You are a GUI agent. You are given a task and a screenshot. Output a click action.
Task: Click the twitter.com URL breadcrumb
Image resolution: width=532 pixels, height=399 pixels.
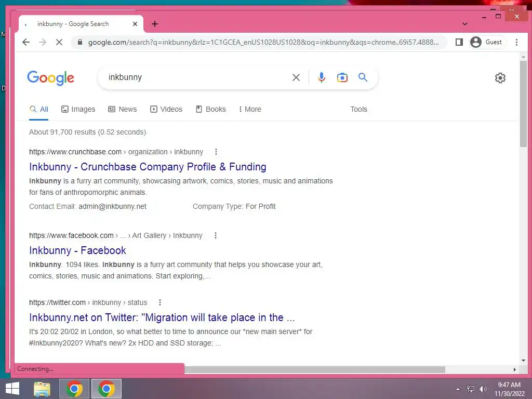click(88, 302)
